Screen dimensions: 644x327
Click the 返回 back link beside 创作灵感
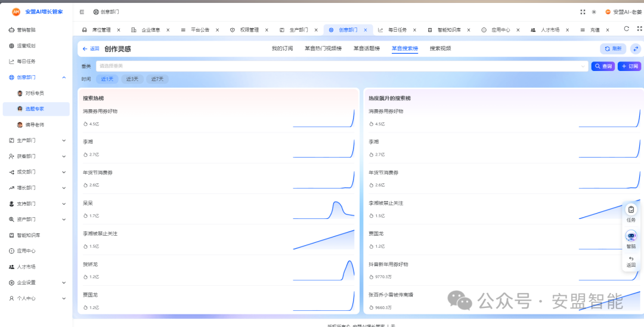[91, 48]
